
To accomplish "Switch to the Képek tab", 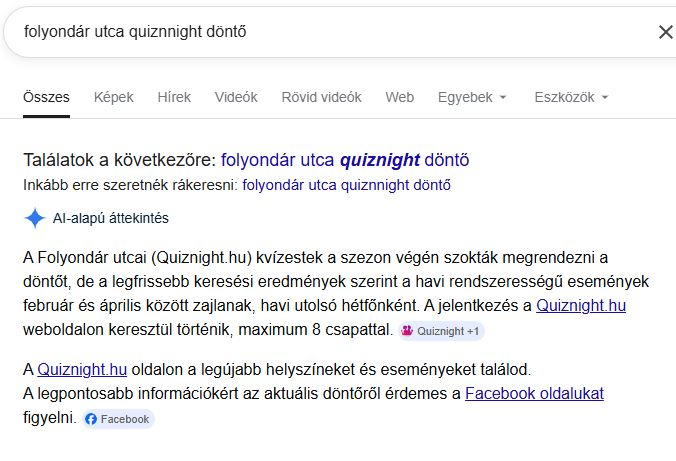I will click(x=113, y=97).
